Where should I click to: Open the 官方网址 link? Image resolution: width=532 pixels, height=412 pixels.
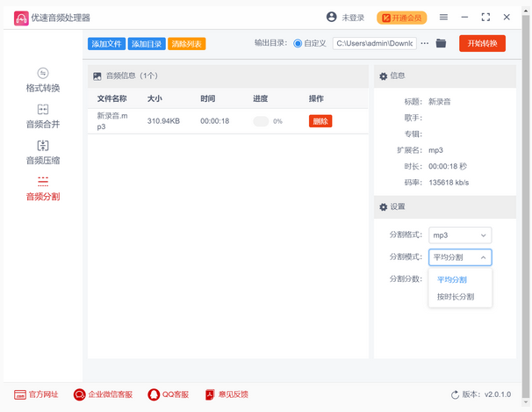[43, 394]
